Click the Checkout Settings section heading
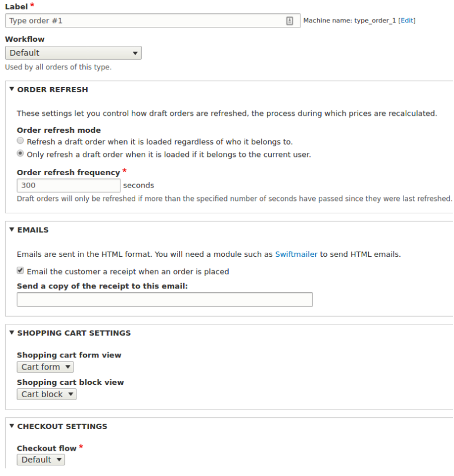 click(x=62, y=426)
